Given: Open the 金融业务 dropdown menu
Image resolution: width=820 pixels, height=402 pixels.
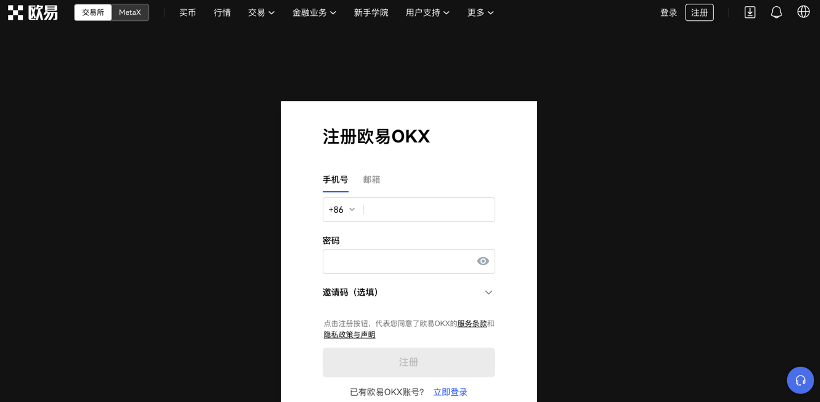Looking at the screenshot, I should (x=314, y=13).
